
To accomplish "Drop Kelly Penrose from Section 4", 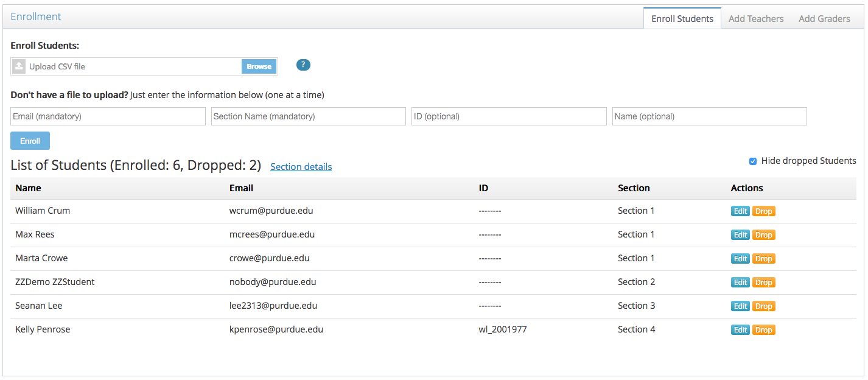I will click(x=763, y=330).
